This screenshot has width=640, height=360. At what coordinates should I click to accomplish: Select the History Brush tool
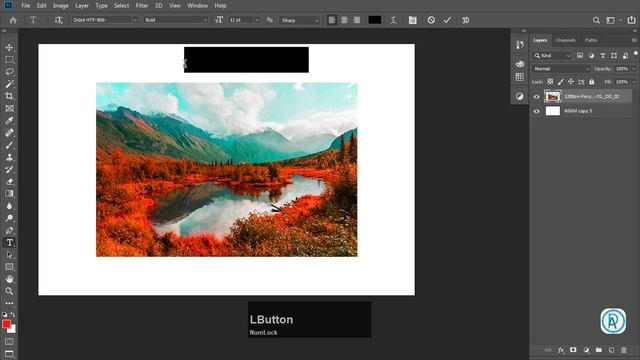[9, 169]
